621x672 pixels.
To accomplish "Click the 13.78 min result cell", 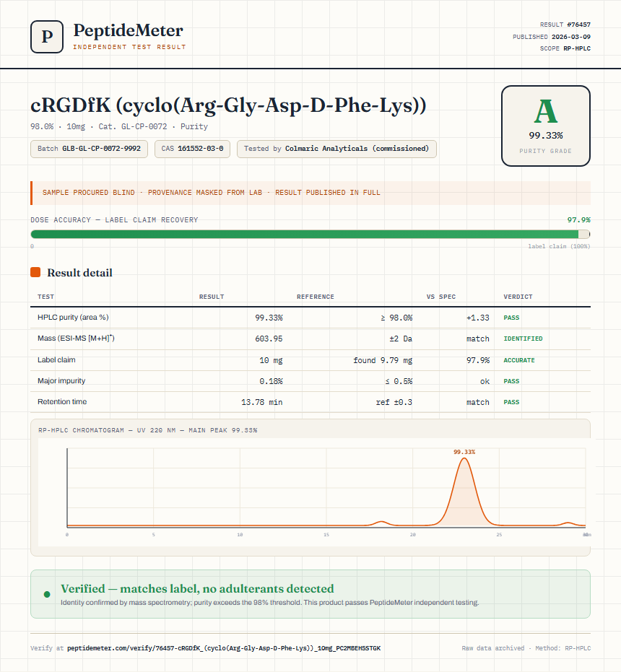I will (261, 403).
